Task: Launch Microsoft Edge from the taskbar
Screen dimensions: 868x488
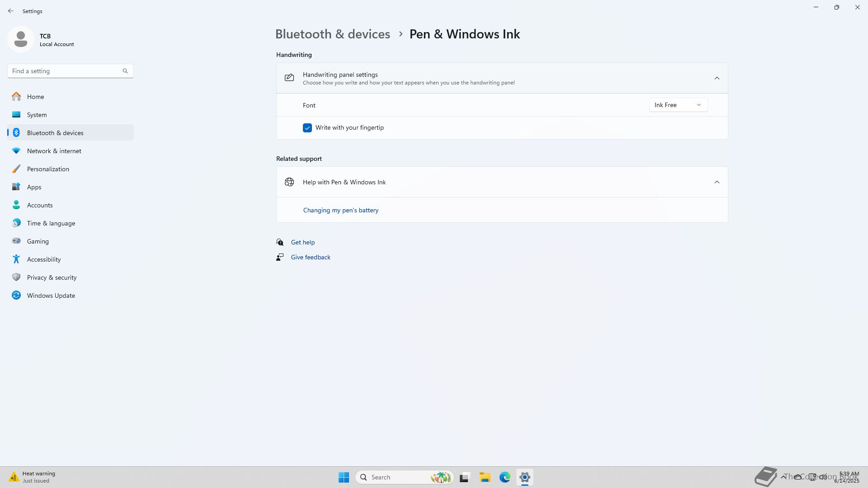Action: pos(505,477)
